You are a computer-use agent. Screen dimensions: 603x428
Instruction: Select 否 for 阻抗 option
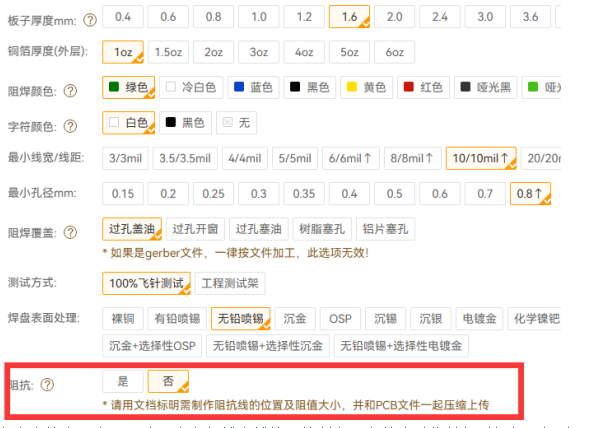tap(168, 381)
